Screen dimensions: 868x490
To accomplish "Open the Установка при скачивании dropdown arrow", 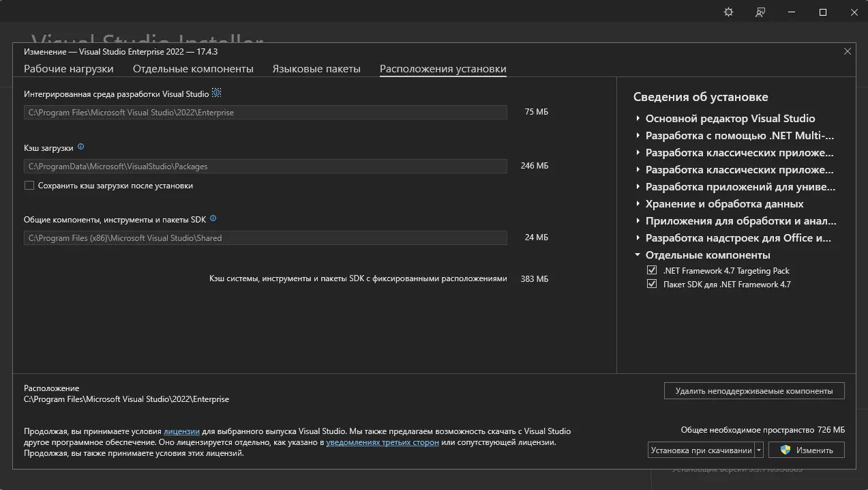I will tap(759, 450).
